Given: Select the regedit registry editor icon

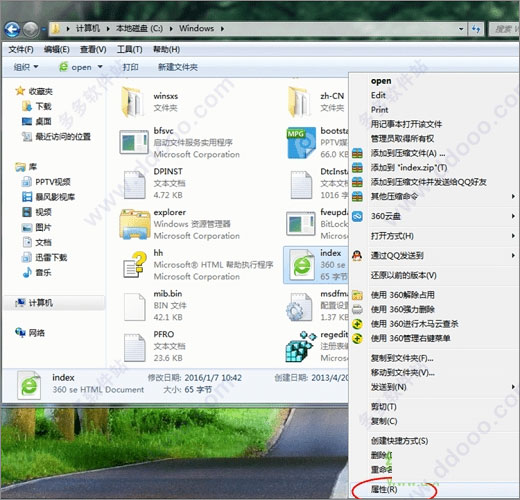Looking at the screenshot, I should pos(301,347).
